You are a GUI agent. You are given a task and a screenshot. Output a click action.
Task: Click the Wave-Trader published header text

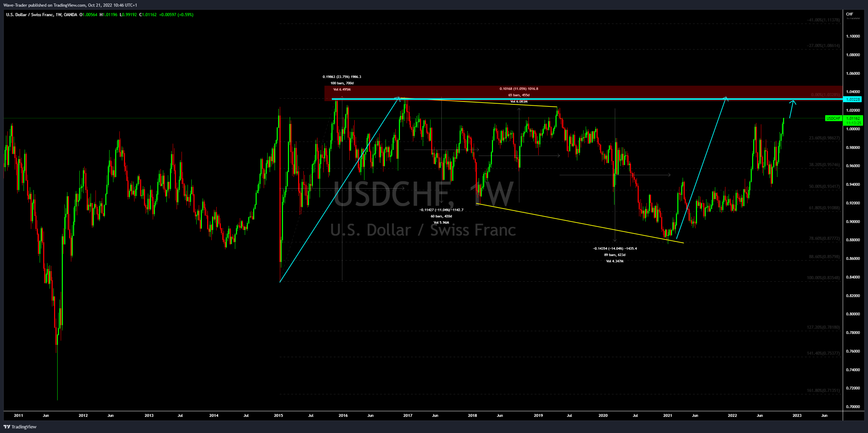(x=70, y=5)
